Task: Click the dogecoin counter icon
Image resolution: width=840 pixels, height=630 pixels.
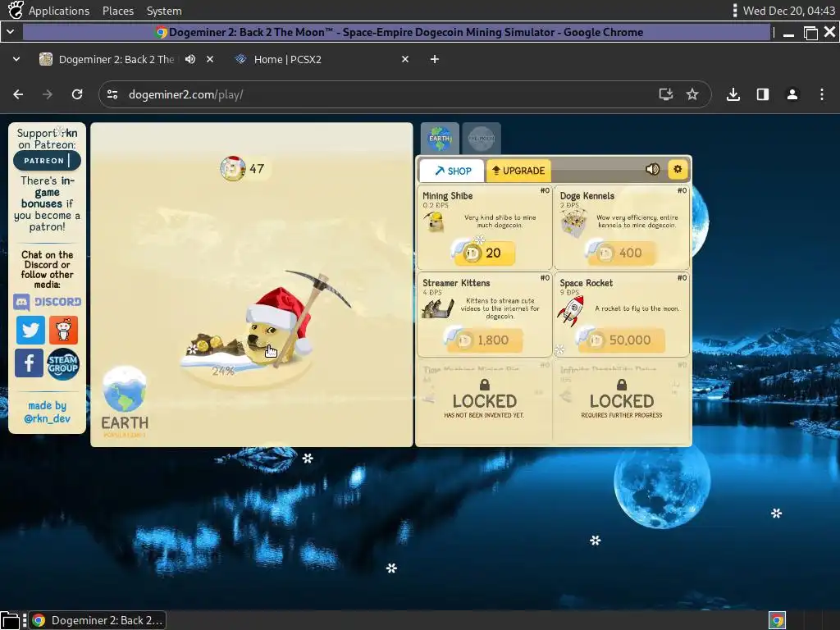Action: [233, 168]
